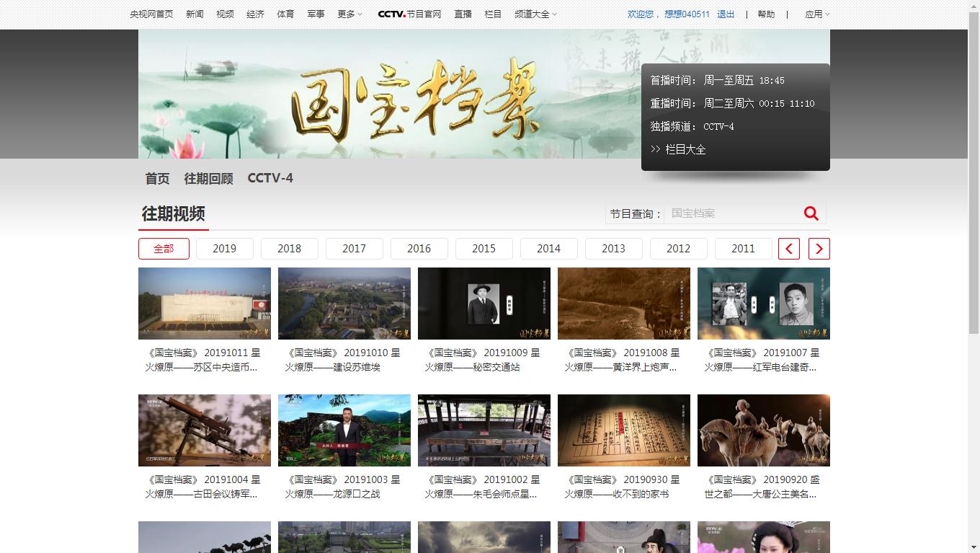Filter videos by year 2019
980x553 pixels.
[x=225, y=249]
